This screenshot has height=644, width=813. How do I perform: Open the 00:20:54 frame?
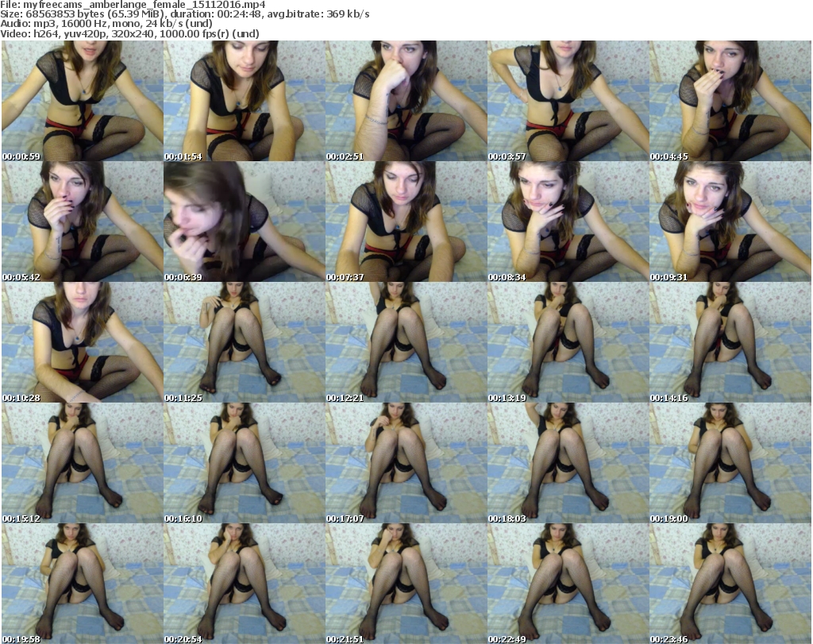click(245, 584)
